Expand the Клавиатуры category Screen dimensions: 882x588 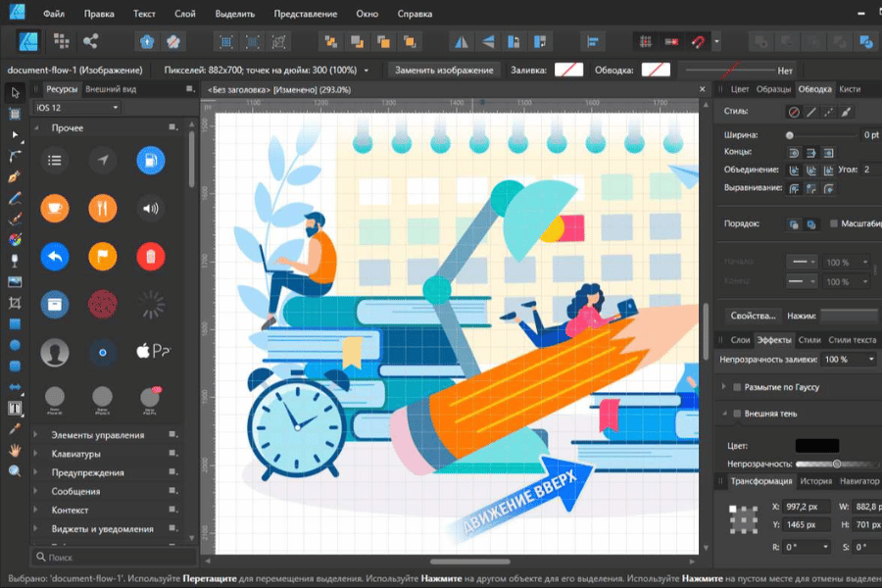(36, 454)
